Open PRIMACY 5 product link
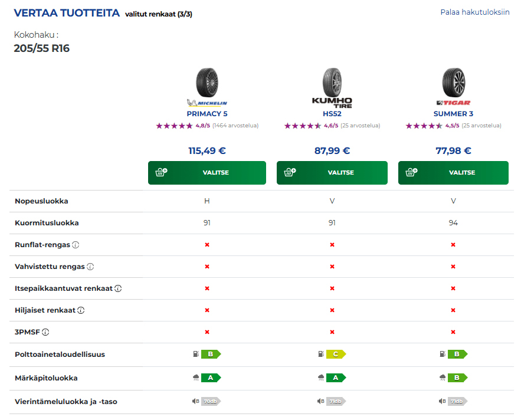Image resolution: width=521 pixels, height=420 pixels. pos(207,114)
